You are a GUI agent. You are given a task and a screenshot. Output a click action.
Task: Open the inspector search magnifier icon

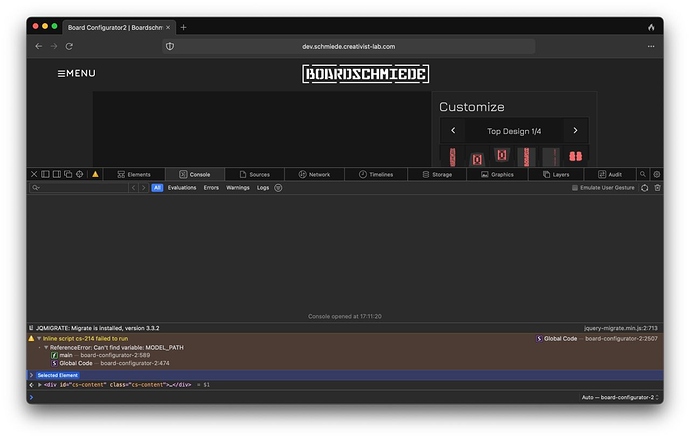(645, 174)
